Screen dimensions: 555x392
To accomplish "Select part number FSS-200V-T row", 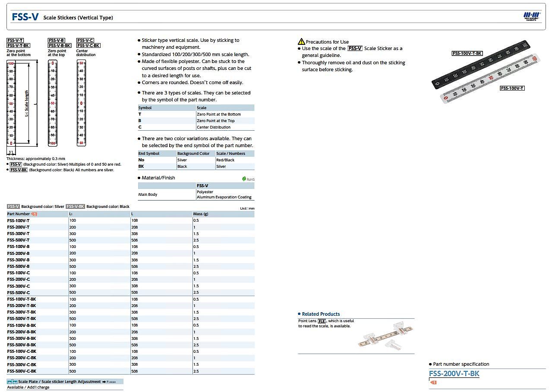I will coord(130,227).
